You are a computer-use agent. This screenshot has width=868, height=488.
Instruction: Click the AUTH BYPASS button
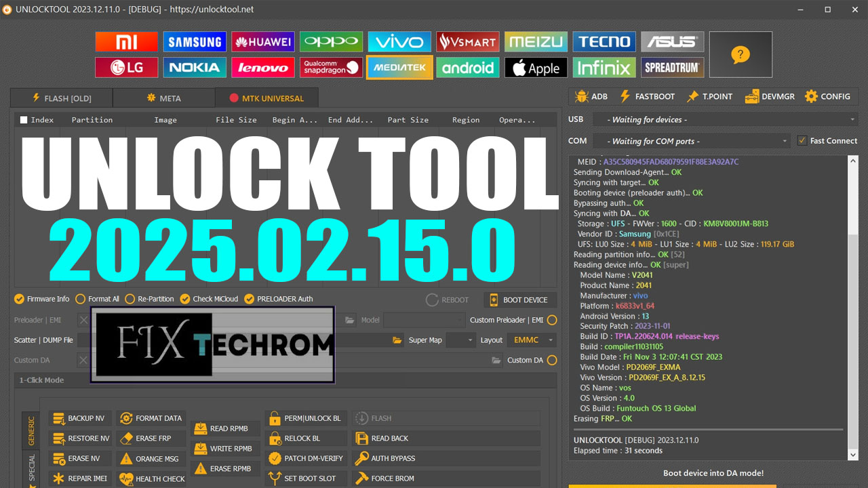(x=446, y=459)
